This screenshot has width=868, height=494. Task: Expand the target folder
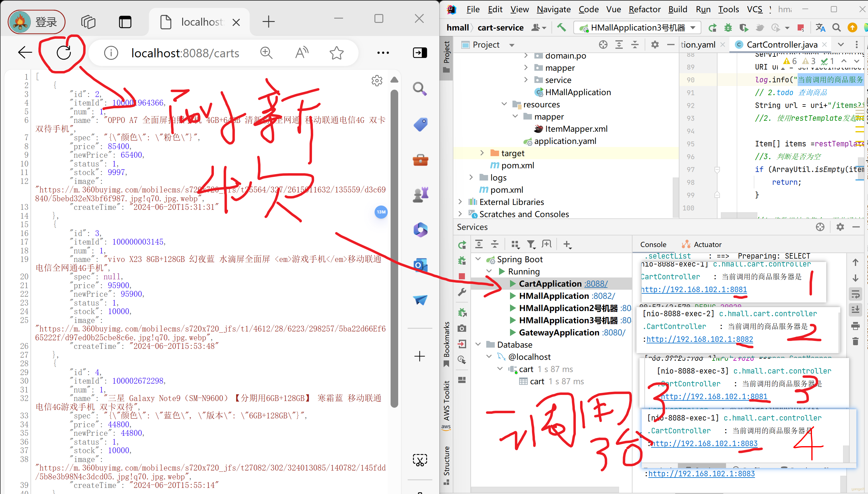[x=482, y=153]
